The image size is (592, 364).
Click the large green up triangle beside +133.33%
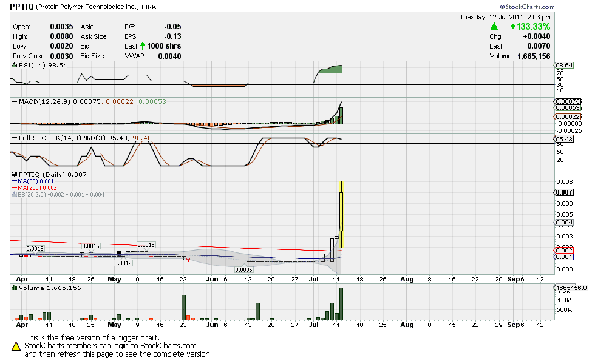click(494, 27)
